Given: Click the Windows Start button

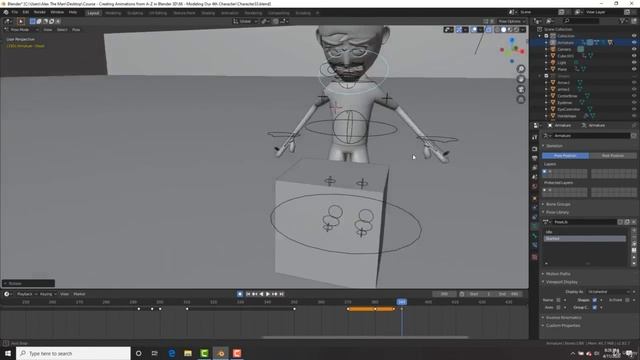Looking at the screenshot, I should 8,353.
